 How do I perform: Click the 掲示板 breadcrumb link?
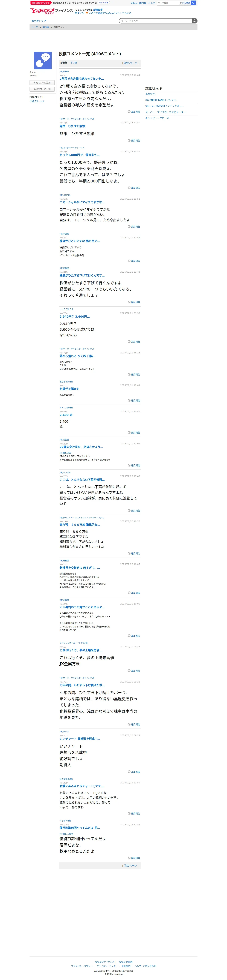[46, 27]
